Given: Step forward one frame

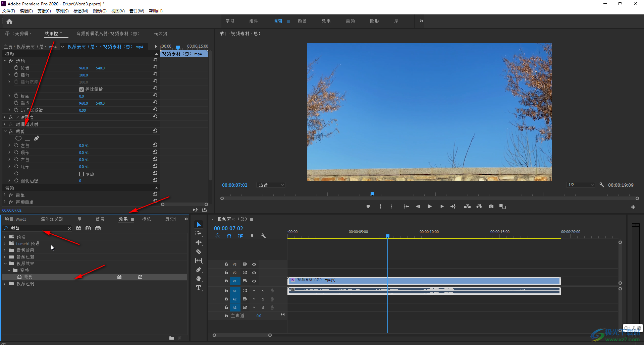Looking at the screenshot, I should tap(441, 207).
